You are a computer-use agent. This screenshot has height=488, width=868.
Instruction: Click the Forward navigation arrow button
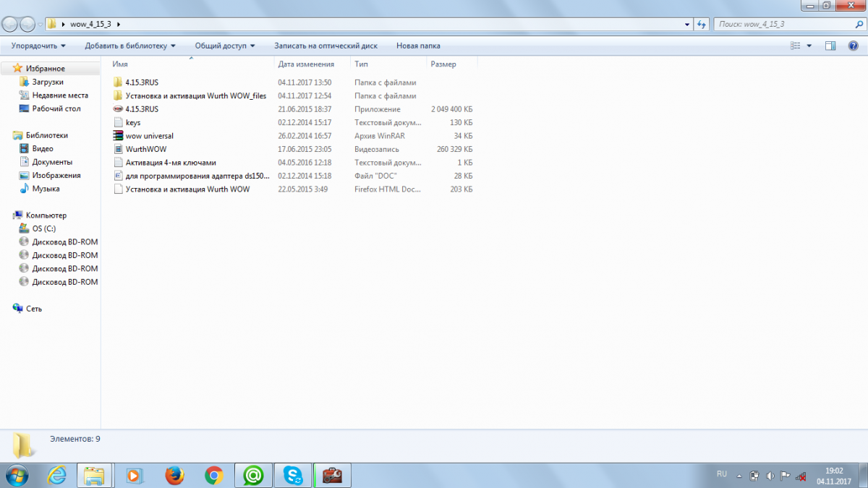coord(27,24)
